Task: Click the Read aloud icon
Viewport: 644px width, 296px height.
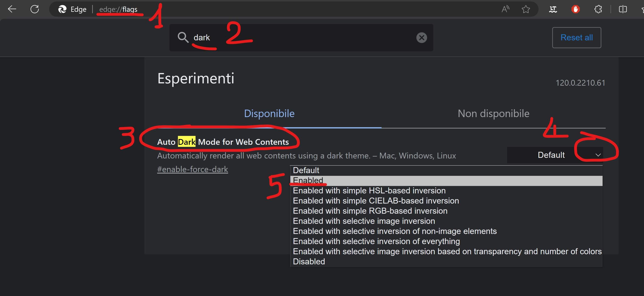Action: tap(505, 9)
